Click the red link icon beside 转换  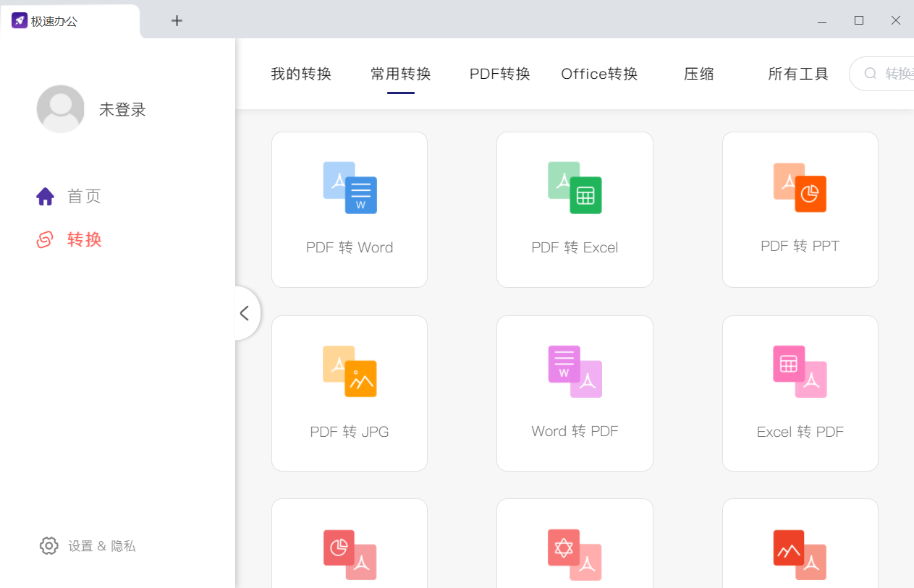(45, 239)
